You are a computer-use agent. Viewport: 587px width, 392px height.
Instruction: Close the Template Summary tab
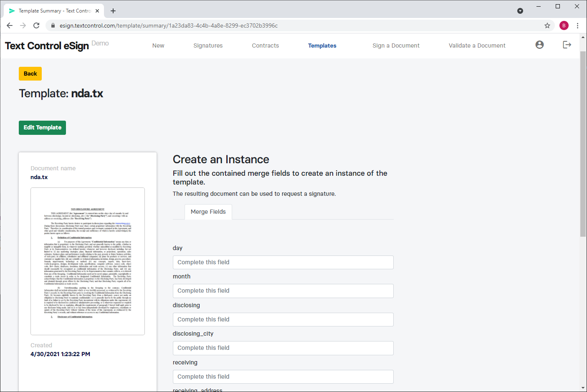[97, 11]
